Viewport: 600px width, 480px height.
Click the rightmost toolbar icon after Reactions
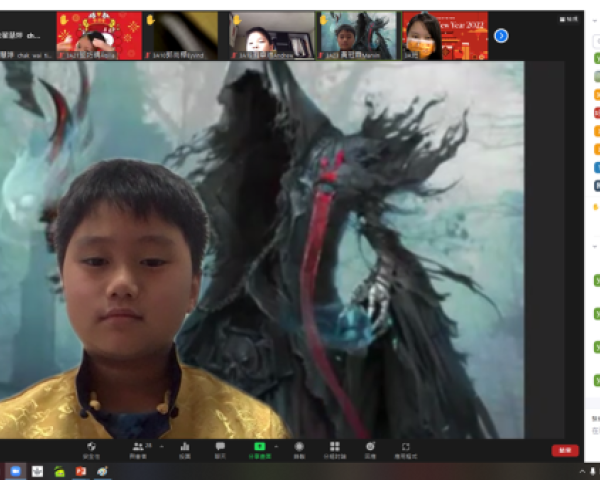(x=406, y=450)
